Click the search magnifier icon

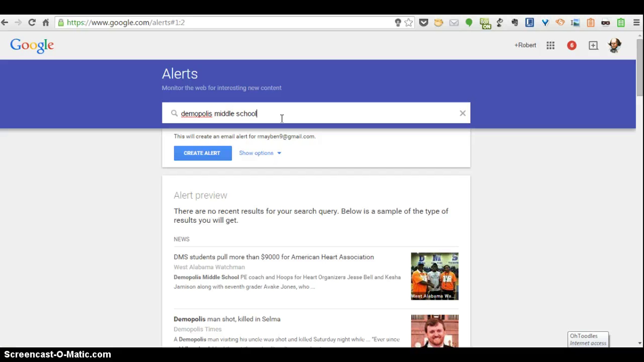174,113
